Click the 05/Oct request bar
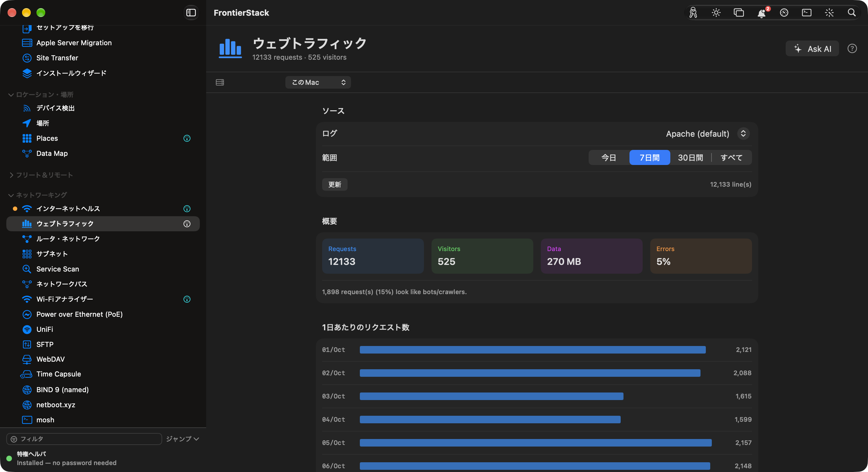This screenshot has height=472, width=868. 536,443
